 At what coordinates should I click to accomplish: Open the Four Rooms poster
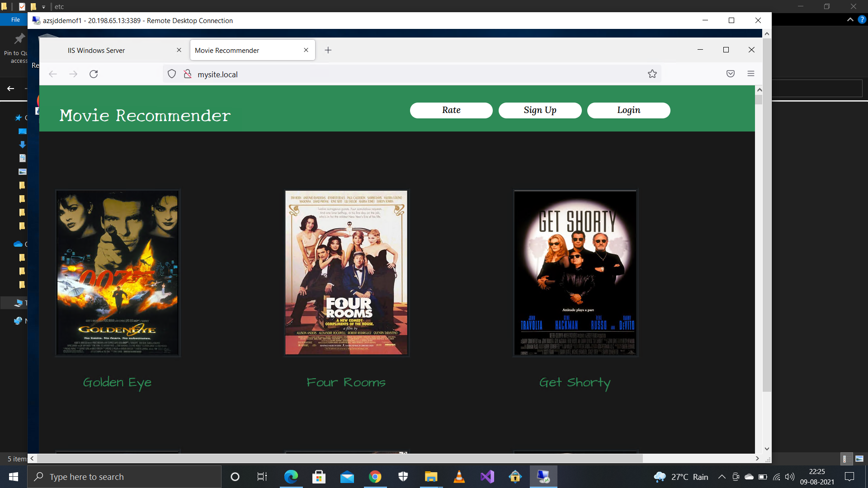click(346, 273)
